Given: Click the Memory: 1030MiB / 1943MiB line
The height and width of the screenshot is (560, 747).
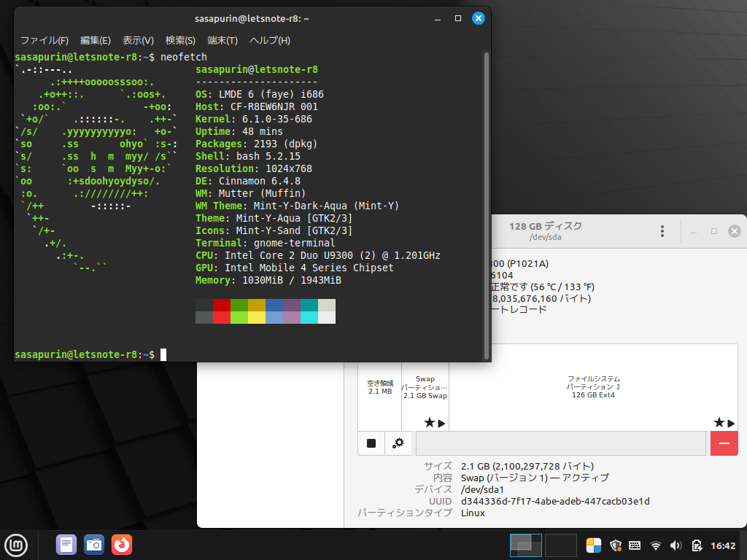Looking at the screenshot, I should tap(268, 280).
